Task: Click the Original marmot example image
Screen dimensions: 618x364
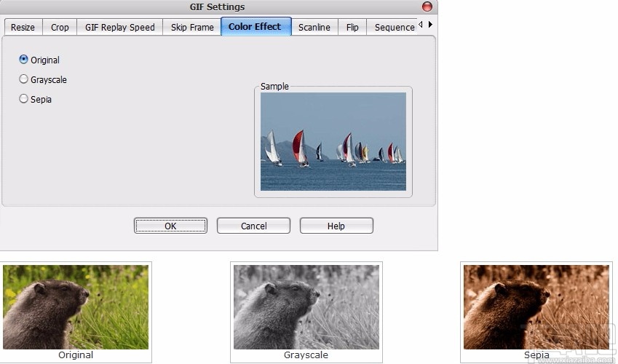Action: (x=76, y=306)
